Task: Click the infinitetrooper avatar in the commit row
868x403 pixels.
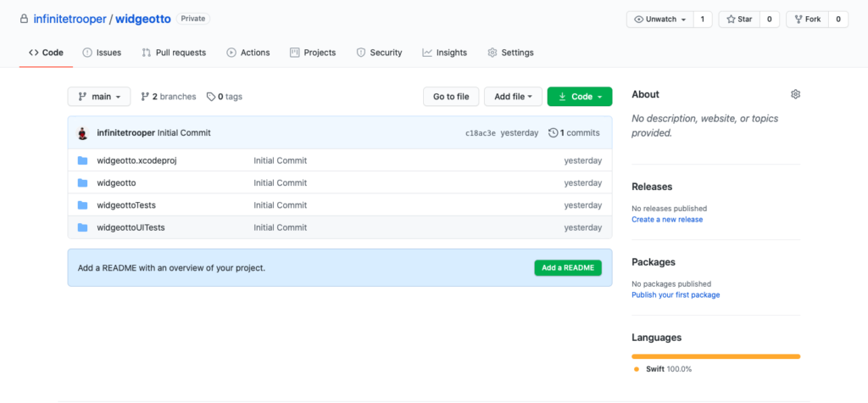Action: click(x=82, y=133)
